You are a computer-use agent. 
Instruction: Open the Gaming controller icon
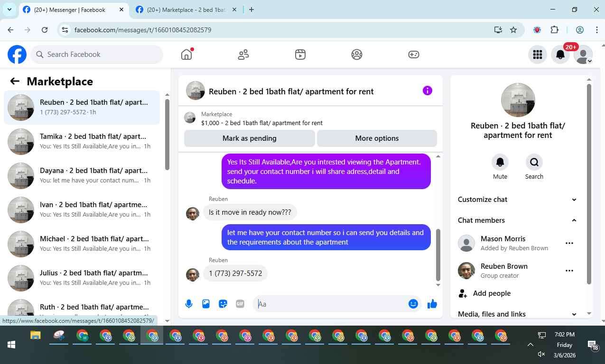click(x=414, y=55)
